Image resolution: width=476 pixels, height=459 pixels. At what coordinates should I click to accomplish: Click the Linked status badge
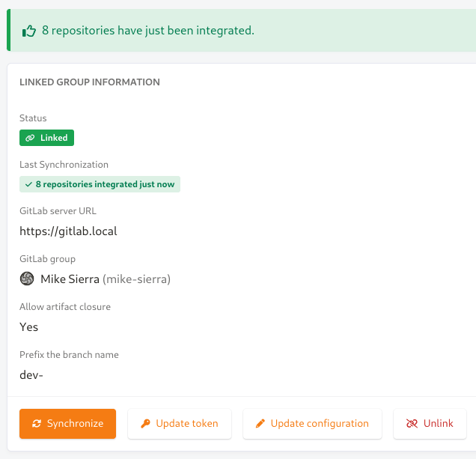pyautogui.click(x=46, y=138)
